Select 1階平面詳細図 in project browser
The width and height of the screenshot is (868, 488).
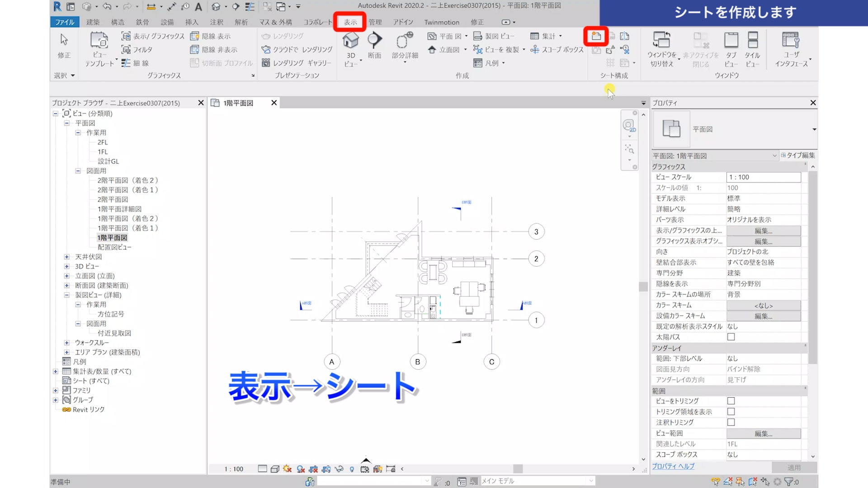pos(119,209)
